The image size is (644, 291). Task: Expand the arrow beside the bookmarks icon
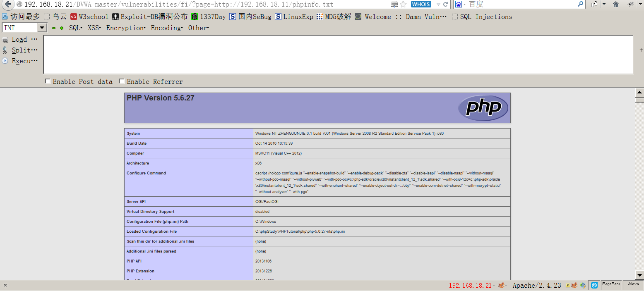(x=604, y=4)
